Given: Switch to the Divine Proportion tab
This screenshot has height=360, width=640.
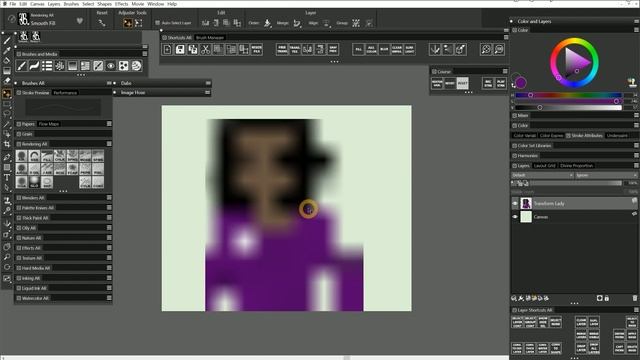Looking at the screenshot, I should coord(576,166).
